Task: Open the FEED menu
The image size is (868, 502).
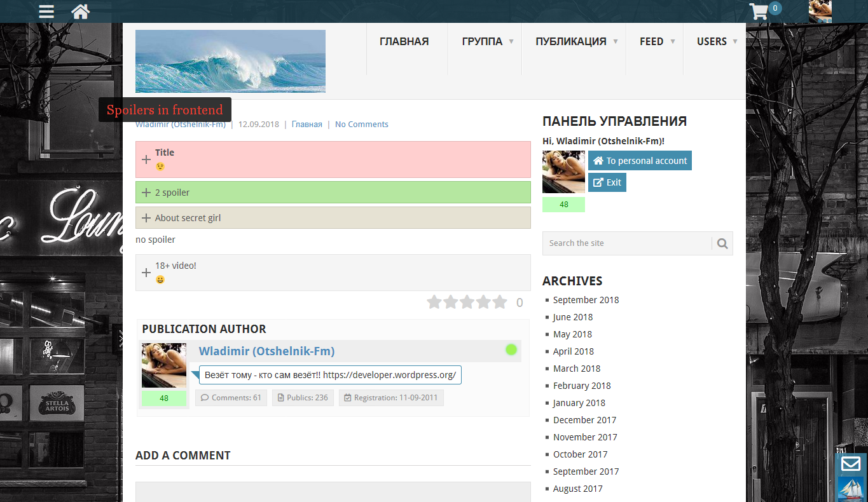Action: [652, 42]
